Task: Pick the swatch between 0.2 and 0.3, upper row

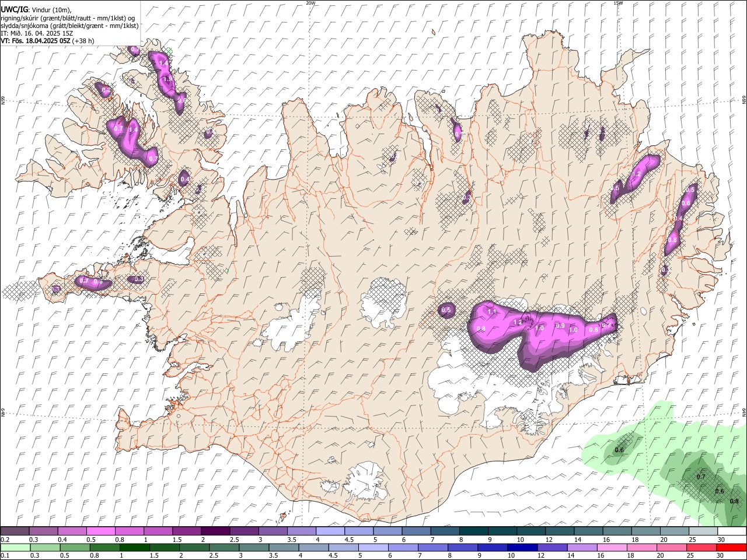Action: (15, 531)
